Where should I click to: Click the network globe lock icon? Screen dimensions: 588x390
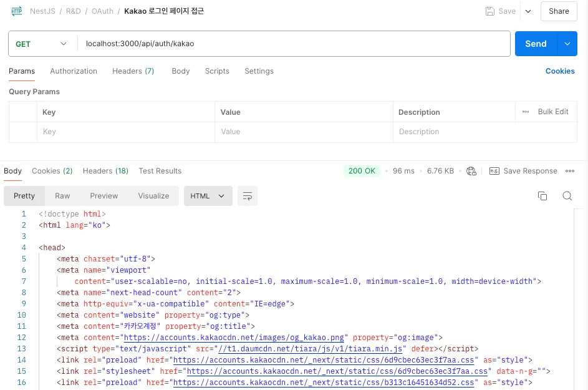471,171
